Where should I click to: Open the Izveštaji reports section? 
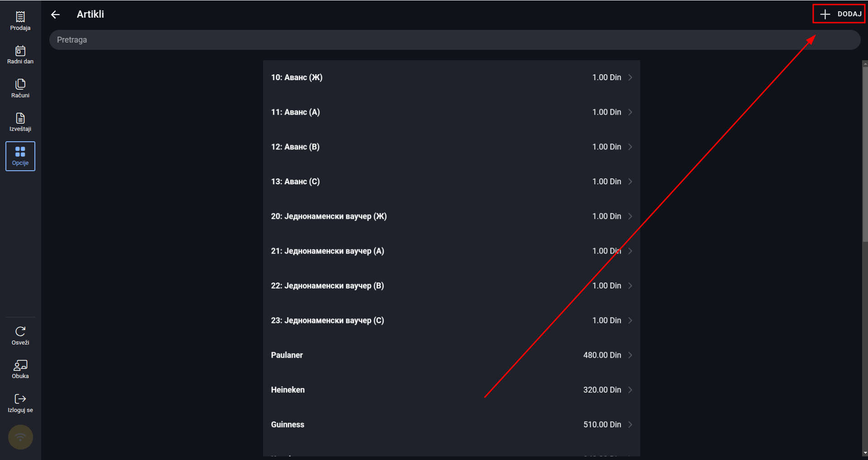[x=20, y=122]
